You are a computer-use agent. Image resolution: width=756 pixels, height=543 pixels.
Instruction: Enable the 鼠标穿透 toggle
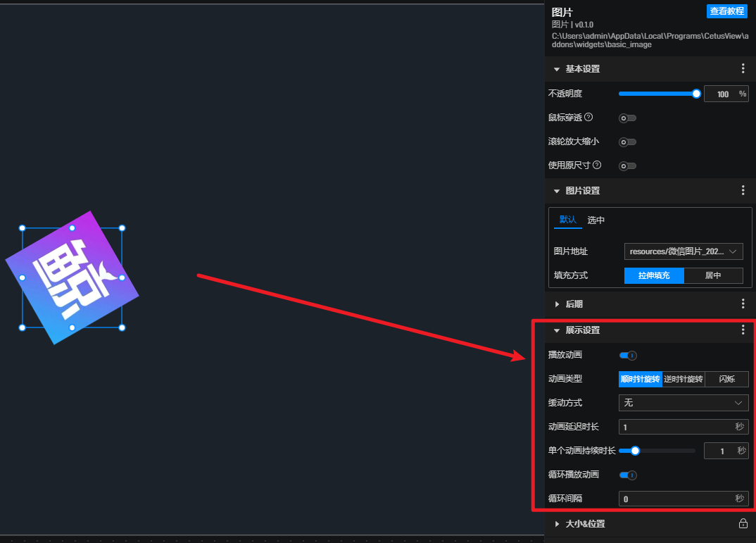point(627,118)
